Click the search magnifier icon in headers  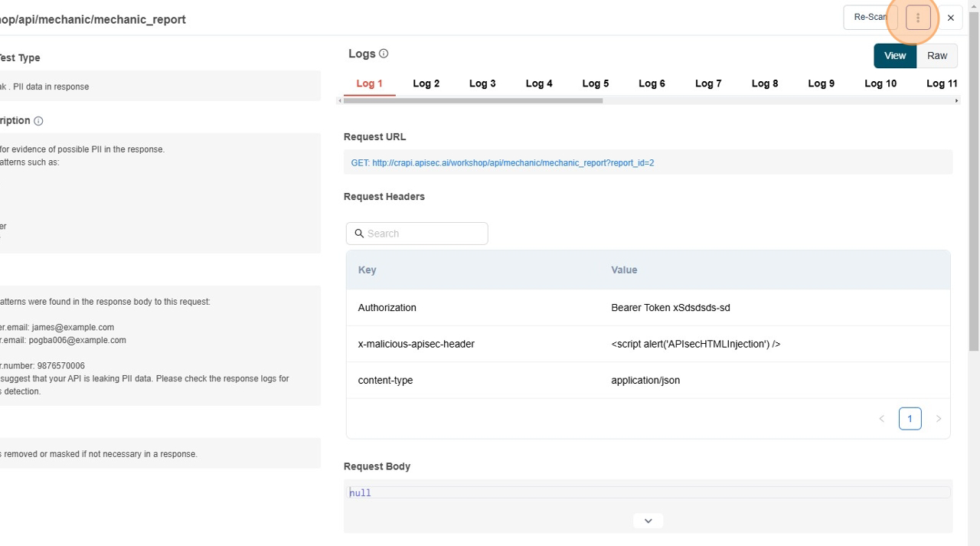point(359,234)
